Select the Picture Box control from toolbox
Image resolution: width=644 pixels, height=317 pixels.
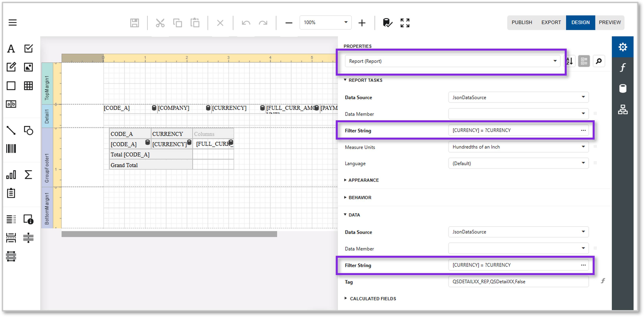28,67
